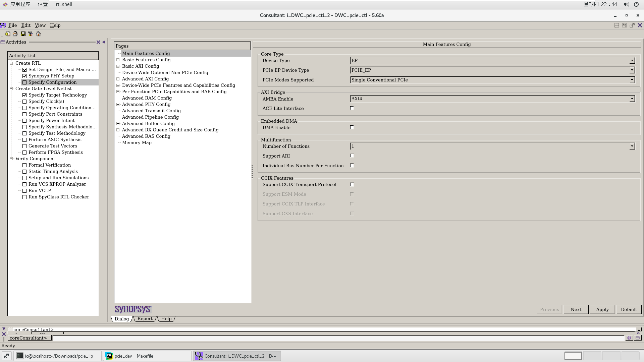Screen dimensions: 644x362
Task: Open the Number of Functions dropdown
Action: click(x=632, y=146)
